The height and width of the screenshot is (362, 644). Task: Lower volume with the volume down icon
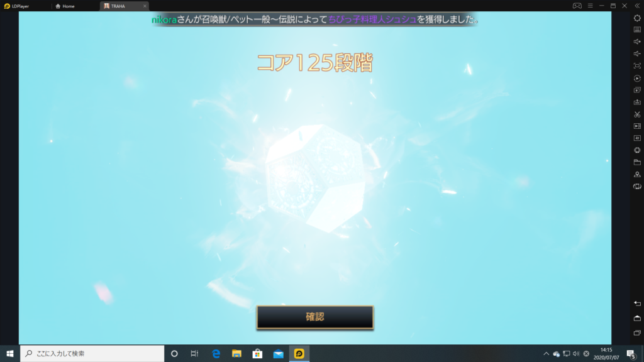point(637,53)
